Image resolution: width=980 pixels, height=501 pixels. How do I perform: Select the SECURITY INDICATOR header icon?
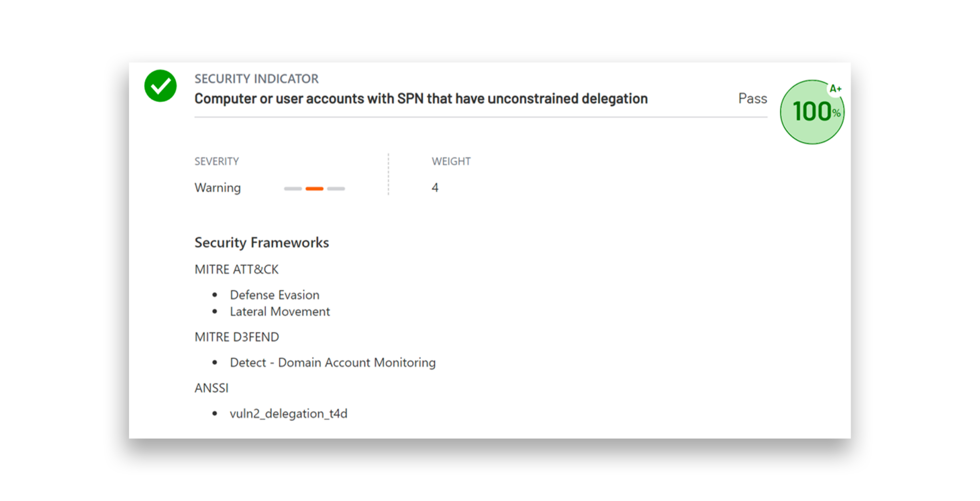(x=160, y=86)
